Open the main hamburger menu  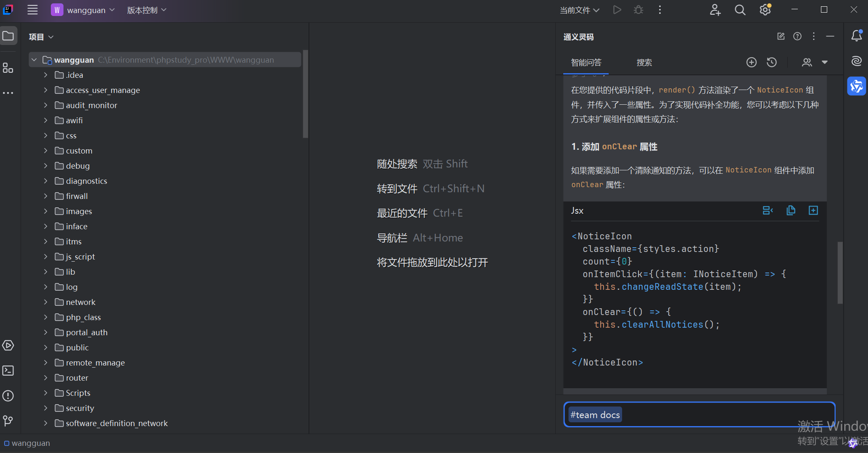[32, 10]
